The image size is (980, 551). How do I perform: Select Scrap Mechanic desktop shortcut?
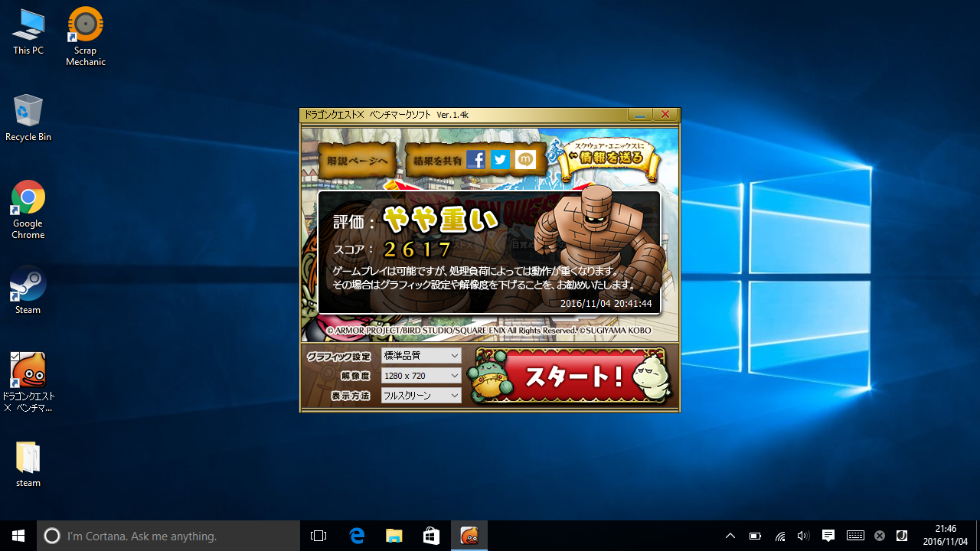(x=86, y=37)
